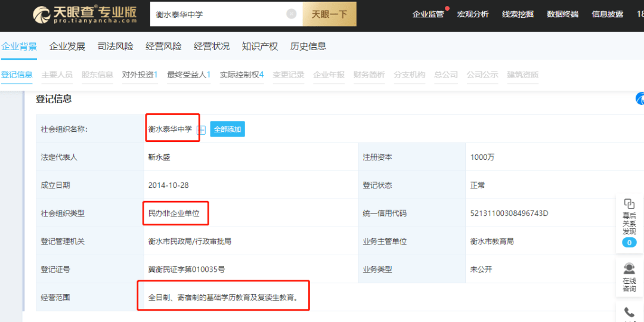Open 数据终端 in top navigation

(562, 14)
